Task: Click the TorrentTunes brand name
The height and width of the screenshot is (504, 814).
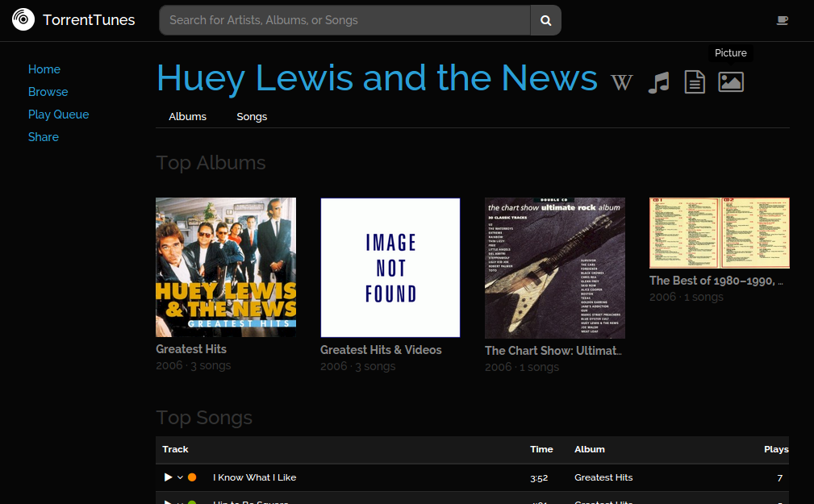Action: point(89,19)
